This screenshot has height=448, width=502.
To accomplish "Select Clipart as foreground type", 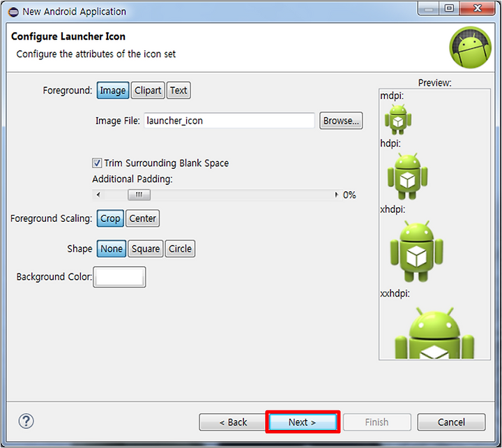I will point(148,91).
